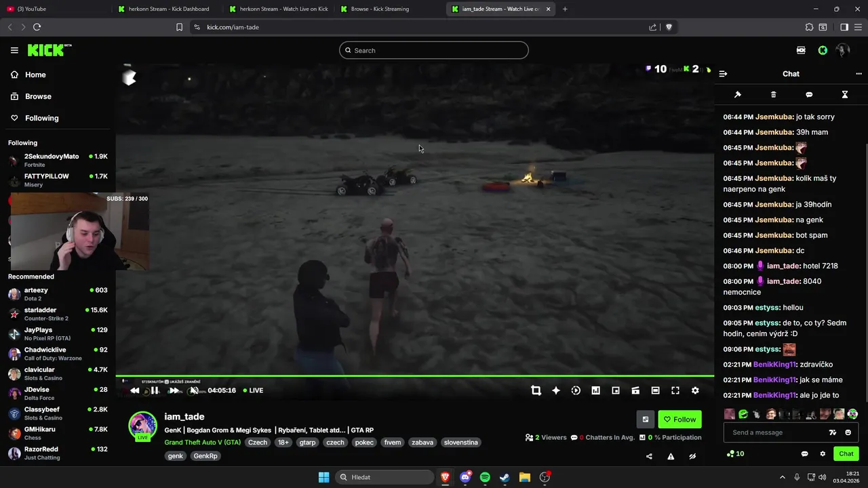Switch to the YouTube browser tab
Image resolution: width=868 pixels, height=488 pixels.
pyautogui.click(x=58, y=9)
